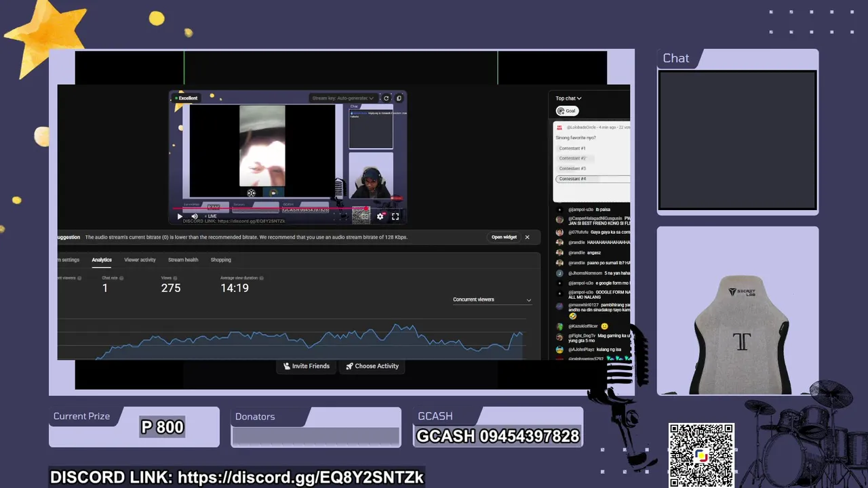Click the P 800 current prize value
The image size is (868, 488).
tap(162, 427)
